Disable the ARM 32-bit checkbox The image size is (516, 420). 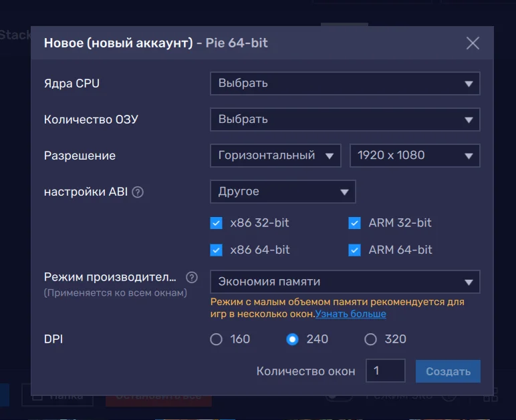click(x=355, y=223)
